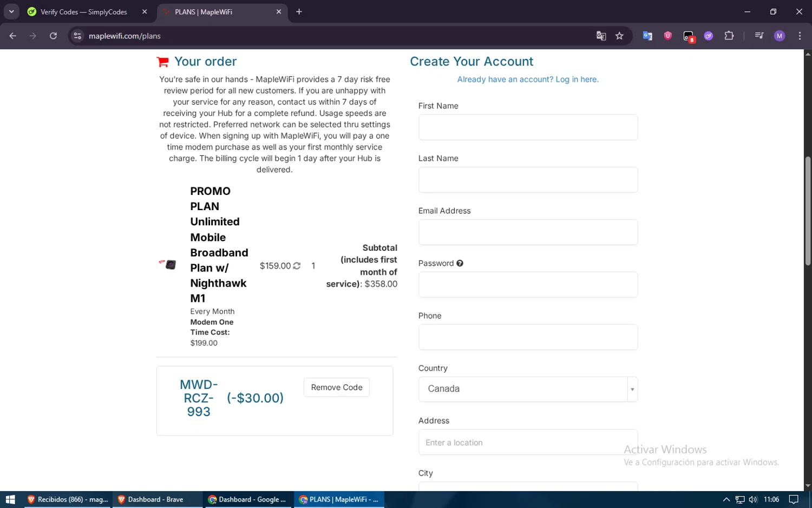Click the Your order heading
812x508 pixels.
click(206, 62)
